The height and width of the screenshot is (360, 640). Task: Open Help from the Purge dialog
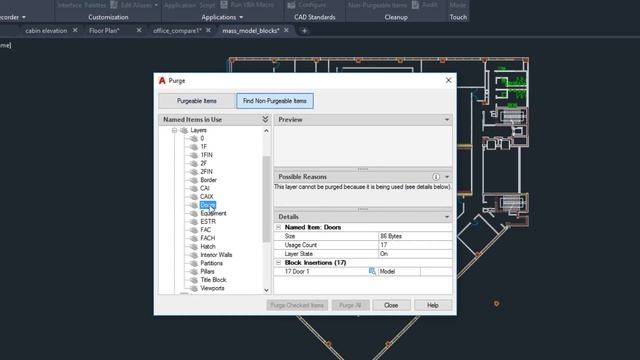433,305
